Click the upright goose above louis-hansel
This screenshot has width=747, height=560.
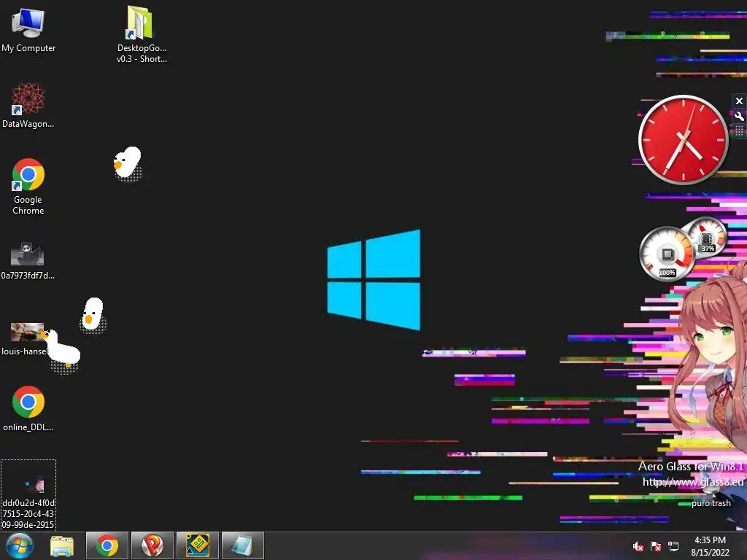tap(93, 314)
